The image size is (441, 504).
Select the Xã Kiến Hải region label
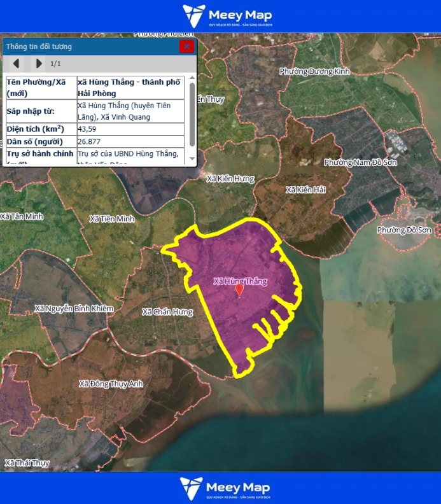click(305, 190)
